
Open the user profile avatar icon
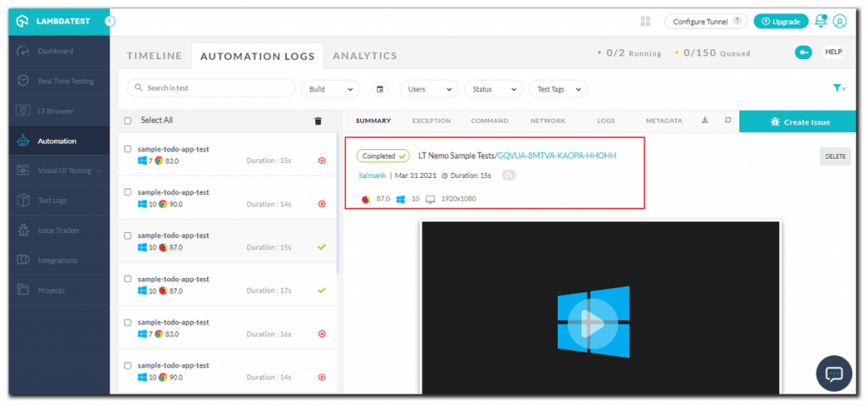point(839,21)
